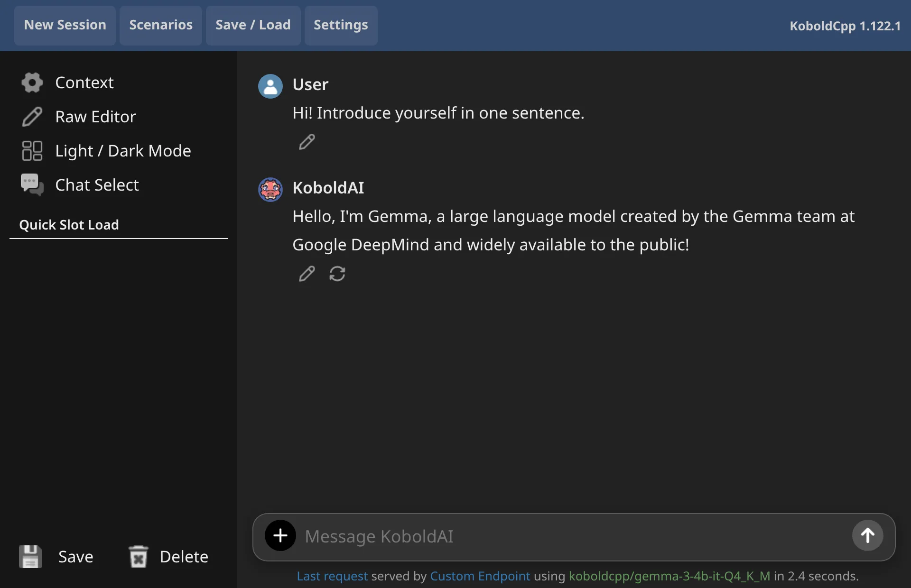The image size is (911, 588).
Task: Edit the User message with pencil icon
Action: tap(307, 142)
